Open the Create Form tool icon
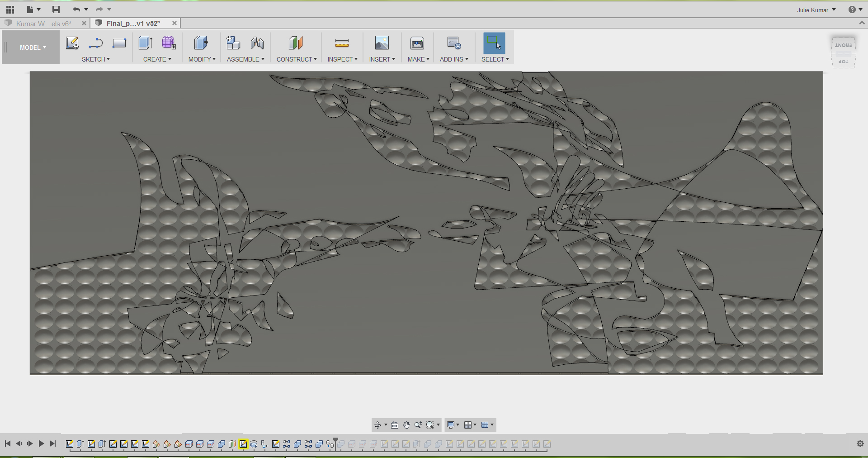Image resolution: width=868 pixels, height=458 pixels. coord(169,43)
